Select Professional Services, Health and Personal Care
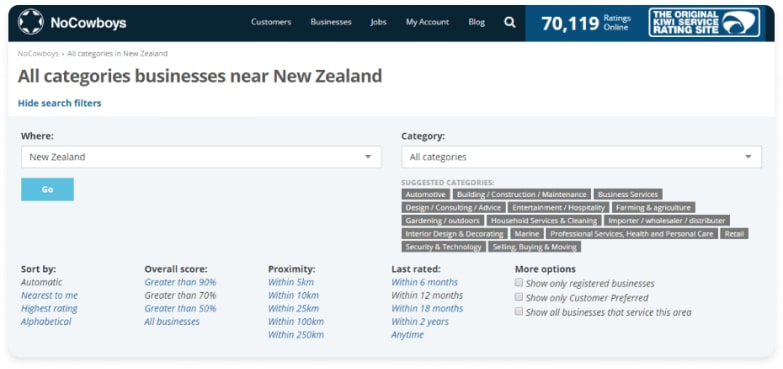Screen dimensions: 783x369 pyautogui.click(x=631, y=234)
